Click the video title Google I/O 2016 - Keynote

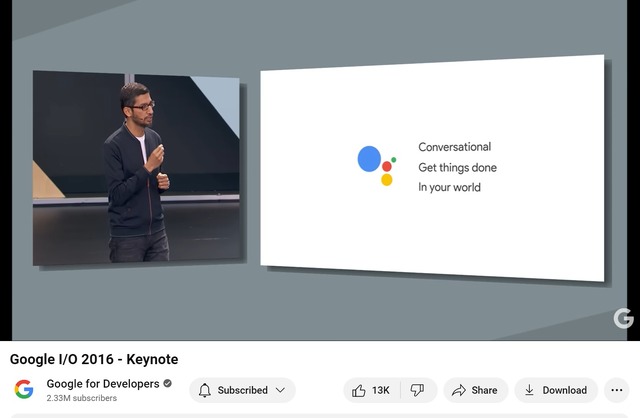click(x=94, y=359)
